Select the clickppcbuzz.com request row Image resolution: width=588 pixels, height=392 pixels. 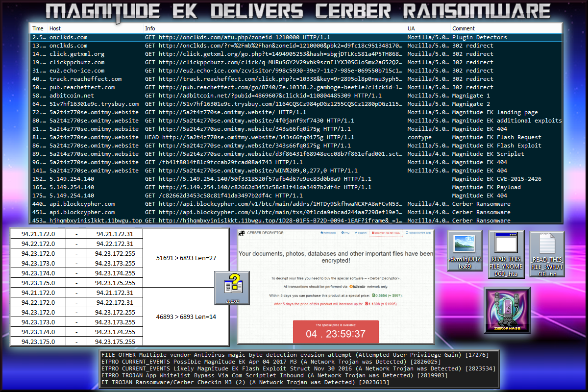(x=296, y=62)
